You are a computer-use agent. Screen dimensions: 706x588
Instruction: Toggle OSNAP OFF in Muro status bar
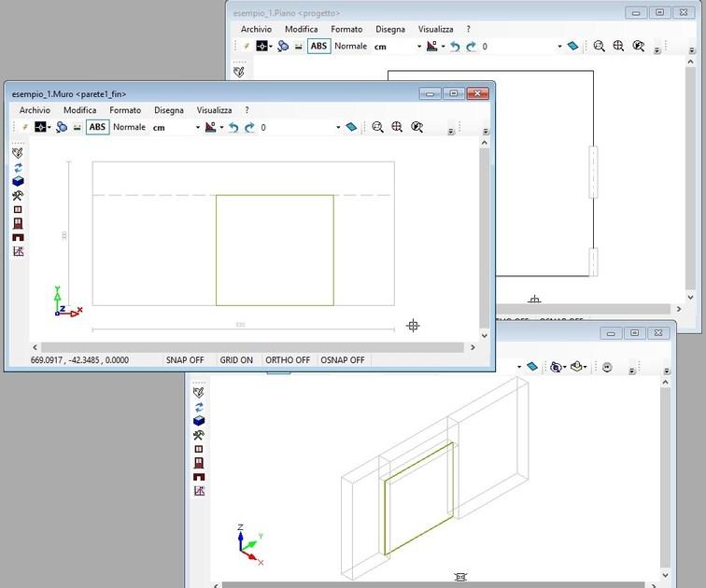[343, 360]
